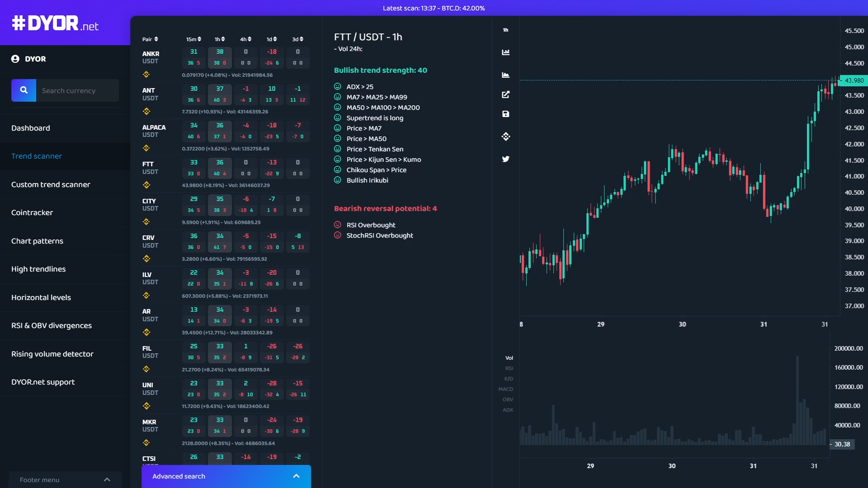
Task: Open Binance link icon under ANKR
Action: coord(146,75)
